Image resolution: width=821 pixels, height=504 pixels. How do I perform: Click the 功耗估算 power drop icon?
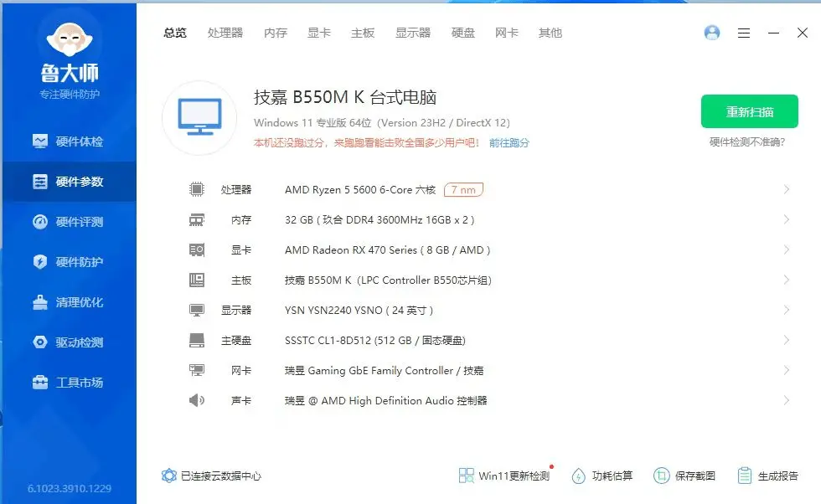(579, 476)
